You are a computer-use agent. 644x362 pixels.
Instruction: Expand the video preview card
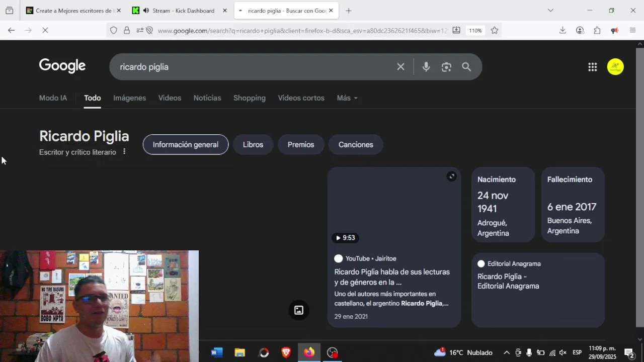click(x=451, y=176)
